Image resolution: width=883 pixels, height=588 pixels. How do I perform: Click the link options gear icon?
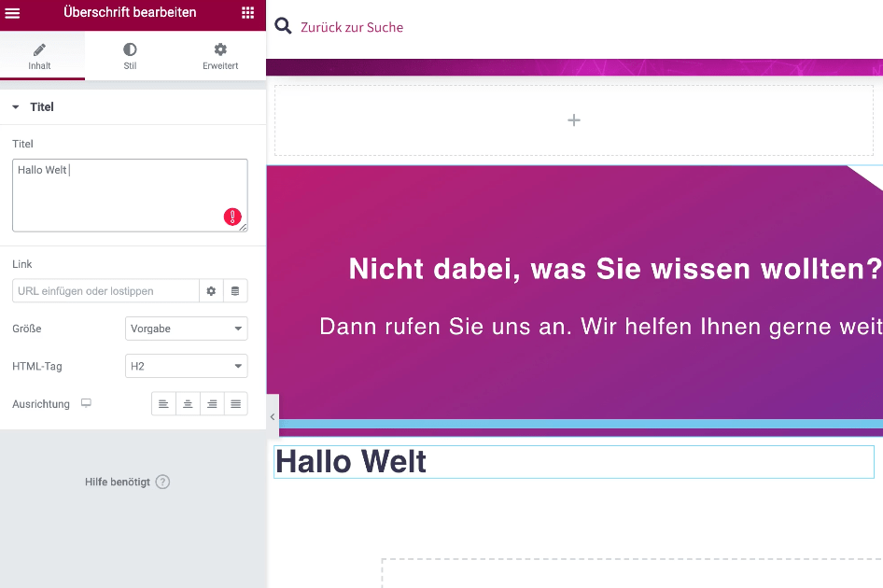pos(211,291)
